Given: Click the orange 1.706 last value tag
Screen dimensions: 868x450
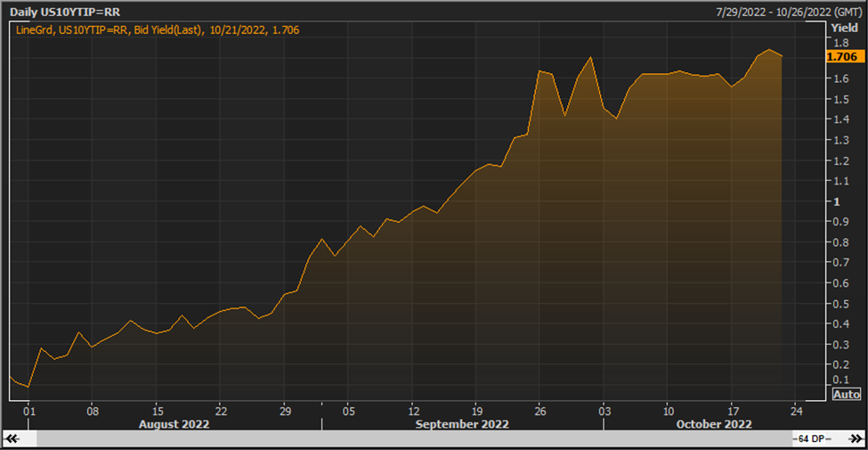Looking at the screenshot, I should click(x=841, y=56).
